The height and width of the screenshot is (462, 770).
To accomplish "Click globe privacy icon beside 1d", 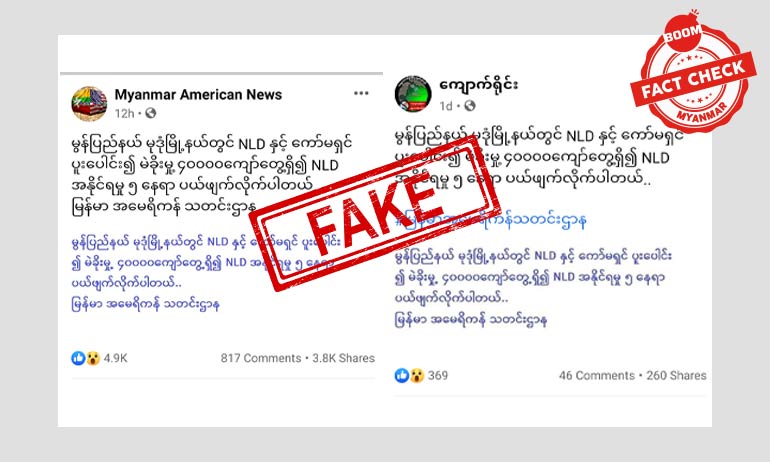I will [470, 106].
